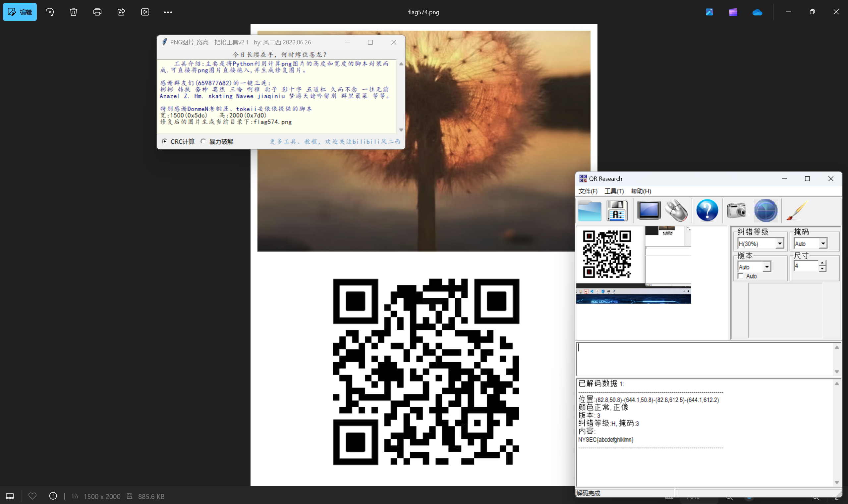Screen dimensions: 848x504
Task: Enable the Auto checkbox under 版本
Action: coord(741,276)
